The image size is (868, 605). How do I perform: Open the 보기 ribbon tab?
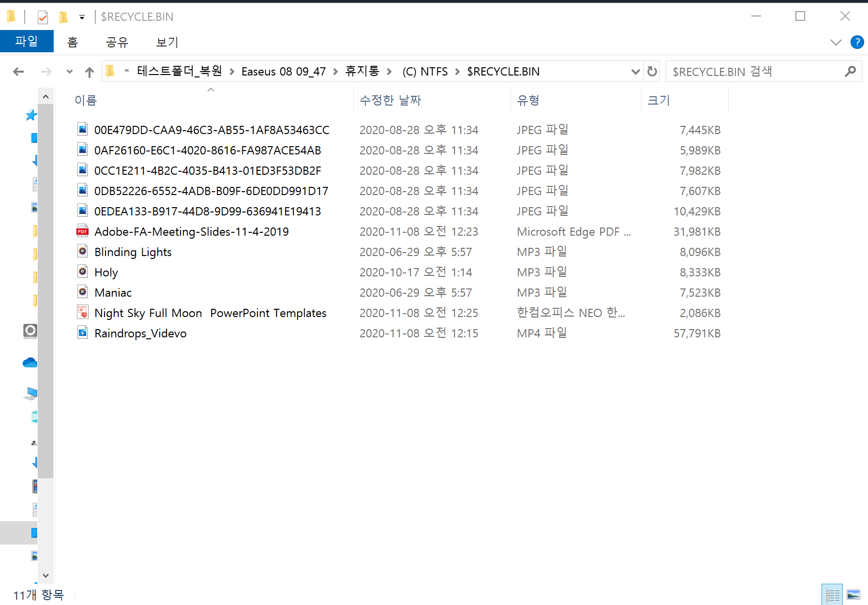167,42
